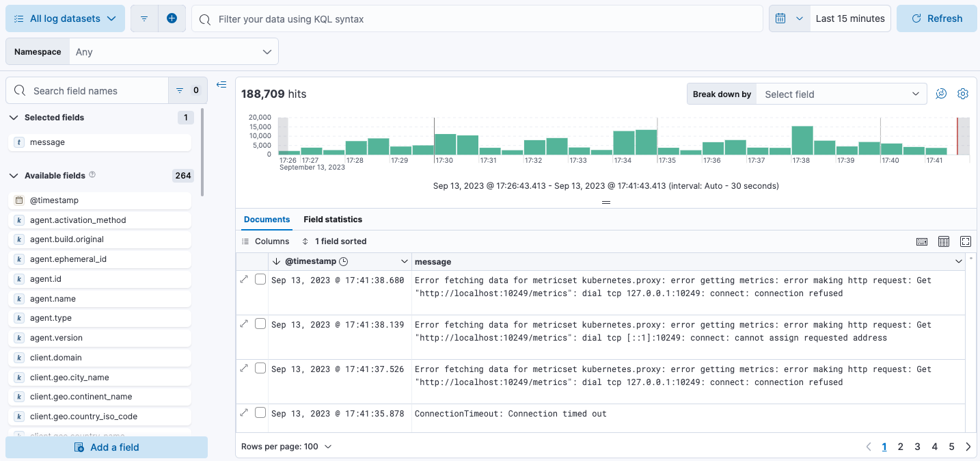Switch to Field statistics tab
The width and height of the screenshot is (980, 461).
[x=333, y=220]
